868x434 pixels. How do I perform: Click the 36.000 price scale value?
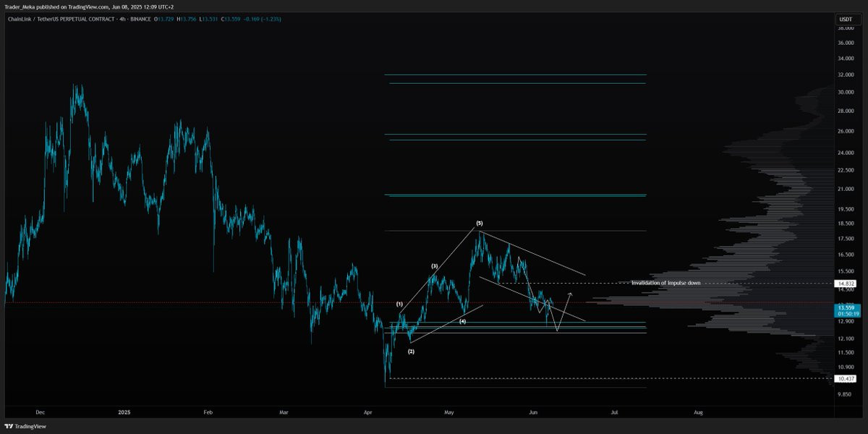coord(846,41)
